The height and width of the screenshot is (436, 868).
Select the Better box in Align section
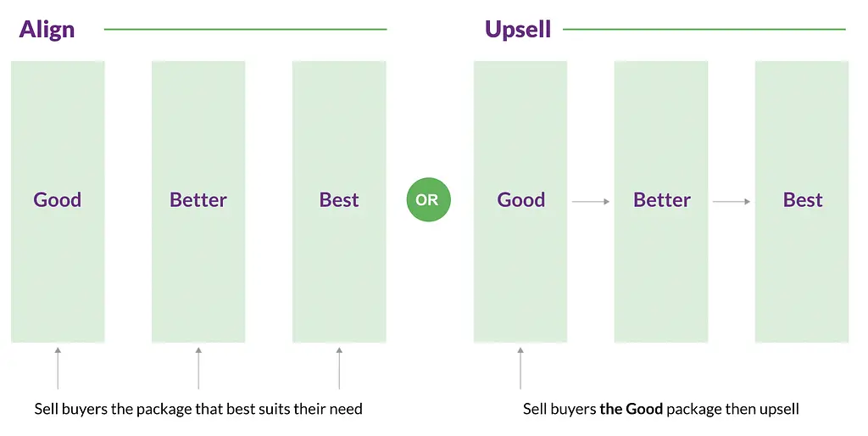(198, 202)
